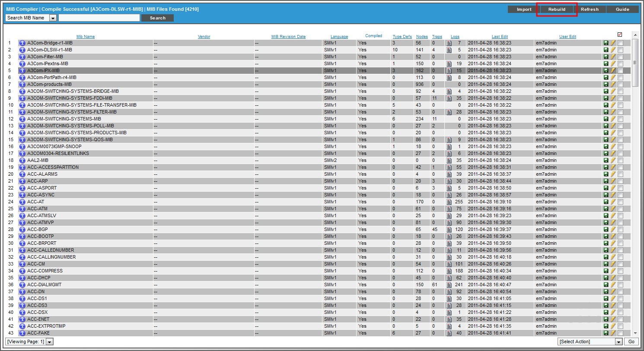Open the log icon beside ACC-AT
The height and width of the screenshot is (351, 644).
click(x=449, y=202)
